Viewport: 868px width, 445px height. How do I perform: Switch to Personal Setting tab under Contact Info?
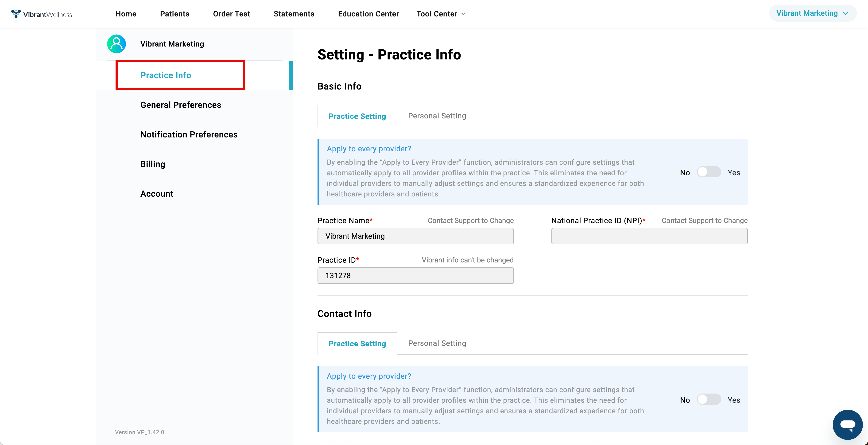437,343
